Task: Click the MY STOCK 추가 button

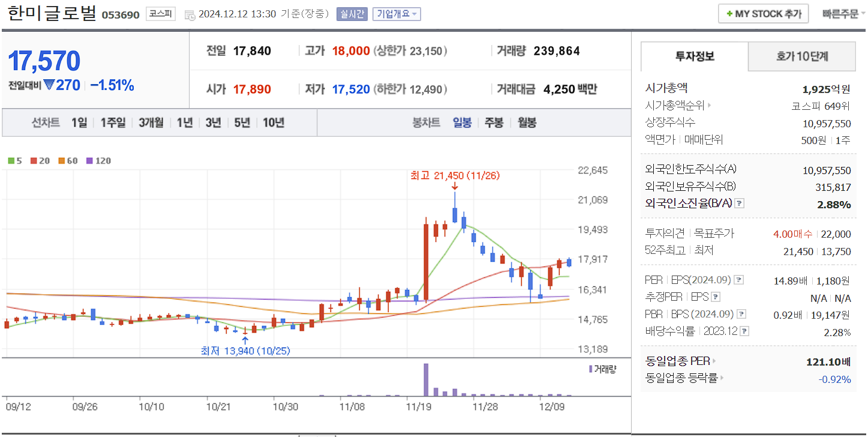Action: click(762, 13)
